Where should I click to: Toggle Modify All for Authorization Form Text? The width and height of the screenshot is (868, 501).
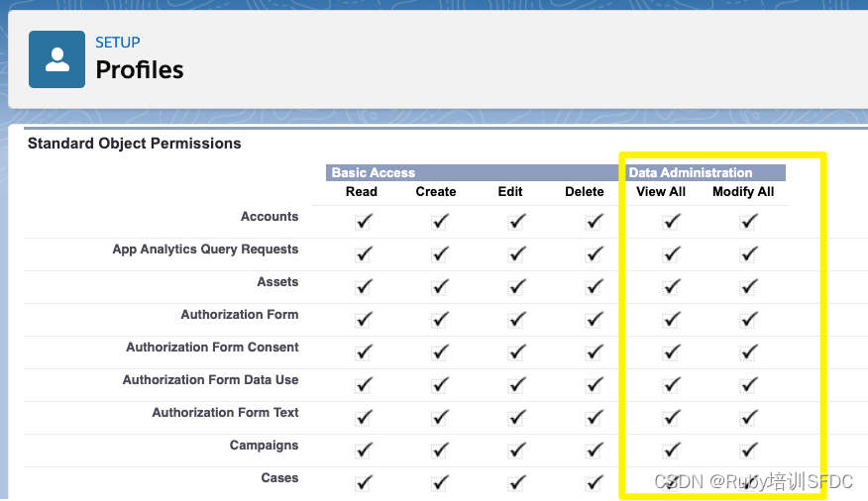pyautogui.click(x=748, y=418)
